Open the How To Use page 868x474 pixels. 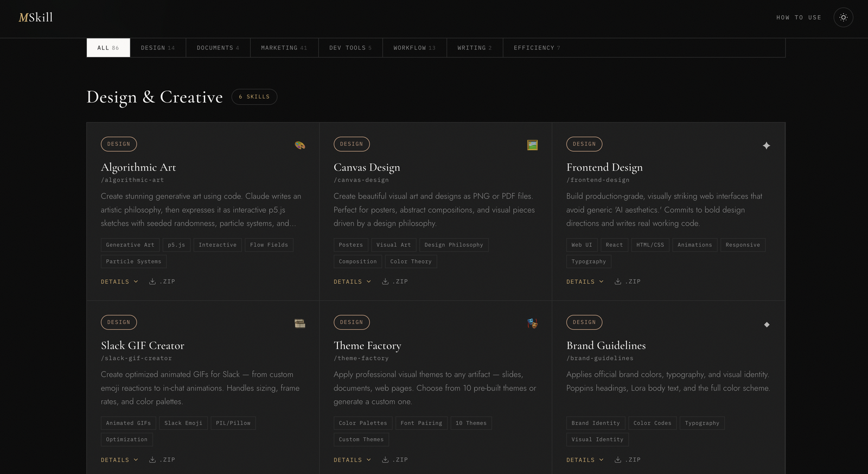pos(799,17)
